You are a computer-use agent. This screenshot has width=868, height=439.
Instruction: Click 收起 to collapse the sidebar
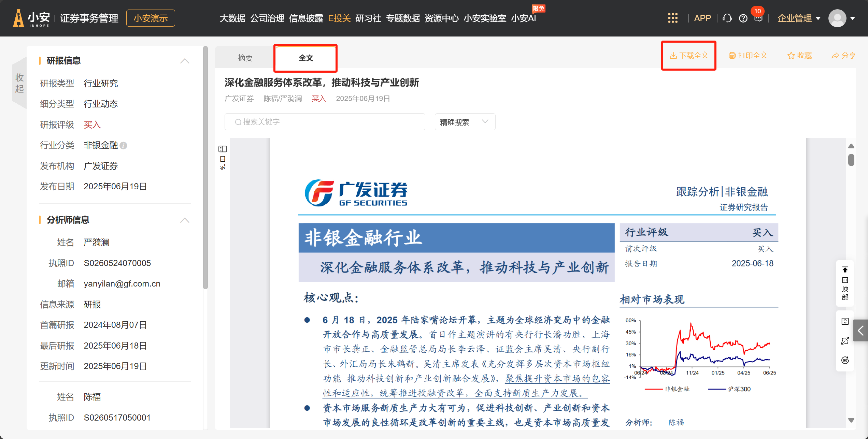point(19,83)
